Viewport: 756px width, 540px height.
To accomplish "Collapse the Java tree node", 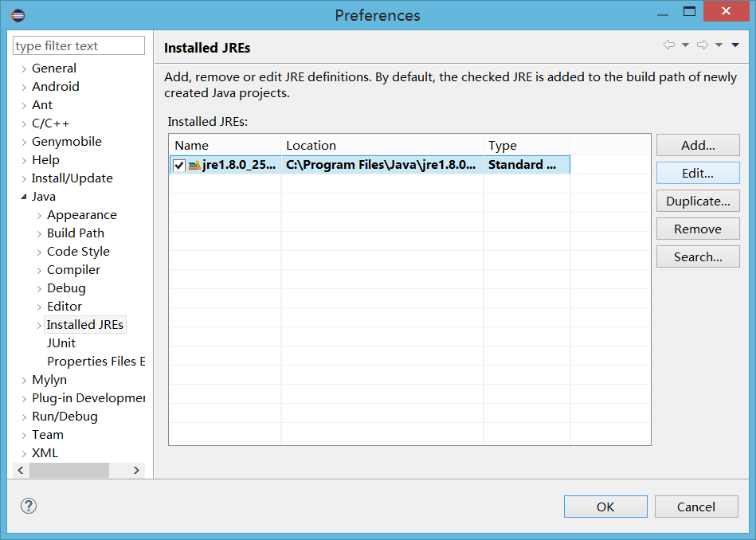I will pyautogui.click(x=24, y=197).
